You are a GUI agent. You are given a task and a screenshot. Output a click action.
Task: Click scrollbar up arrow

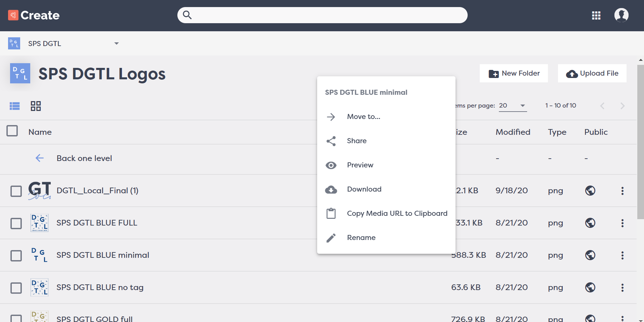[x=641, y=60]
